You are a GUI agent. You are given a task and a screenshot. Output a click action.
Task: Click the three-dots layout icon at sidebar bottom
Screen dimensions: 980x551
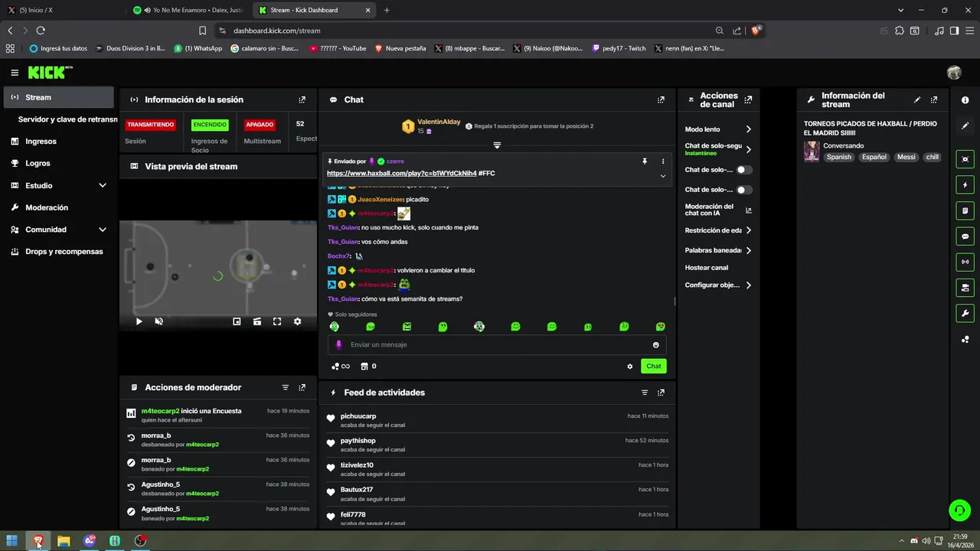(x=965, y=339)
